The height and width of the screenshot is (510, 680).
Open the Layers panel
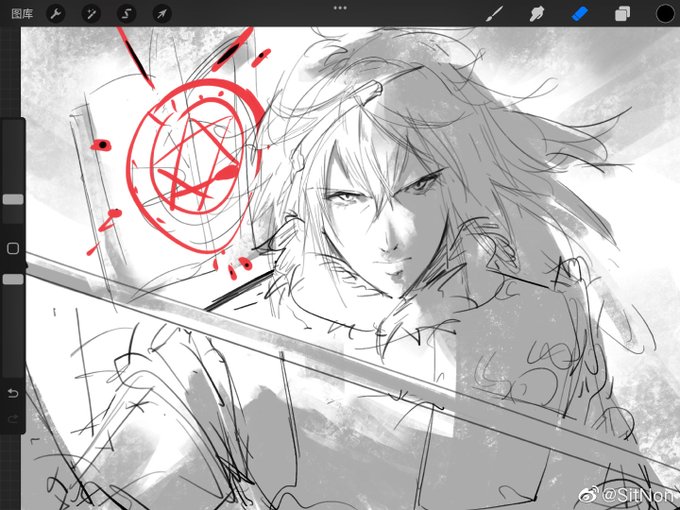click(622, 14)
